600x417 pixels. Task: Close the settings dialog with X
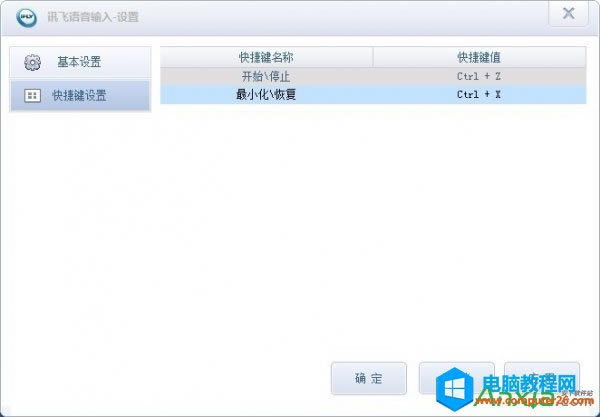[x=568, y=13]
